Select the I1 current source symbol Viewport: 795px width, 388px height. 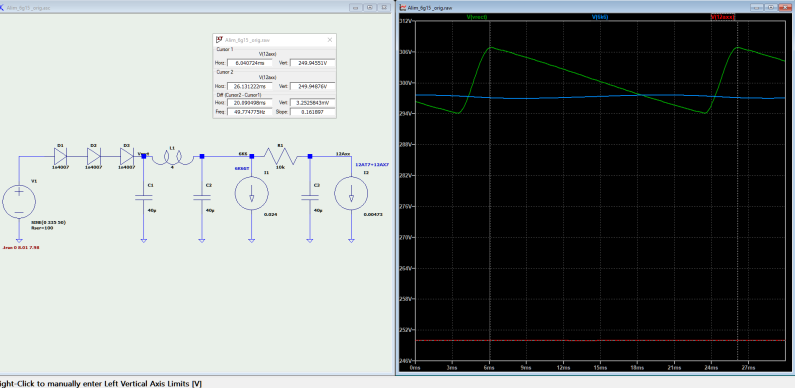(252, 194)
